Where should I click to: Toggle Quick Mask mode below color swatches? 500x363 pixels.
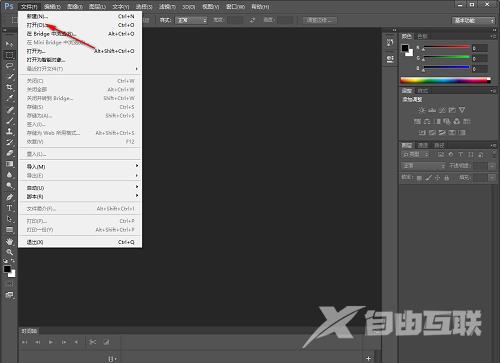pos(9,284)
